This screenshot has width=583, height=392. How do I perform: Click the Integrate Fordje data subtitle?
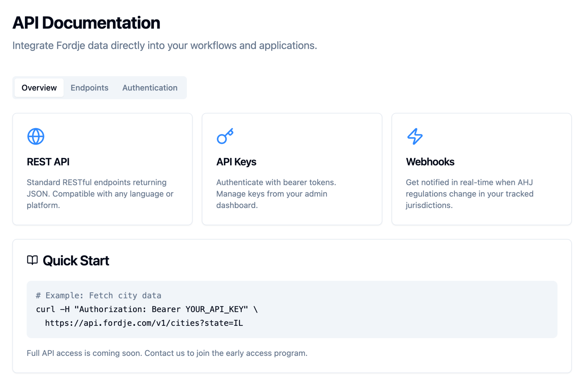164,46
